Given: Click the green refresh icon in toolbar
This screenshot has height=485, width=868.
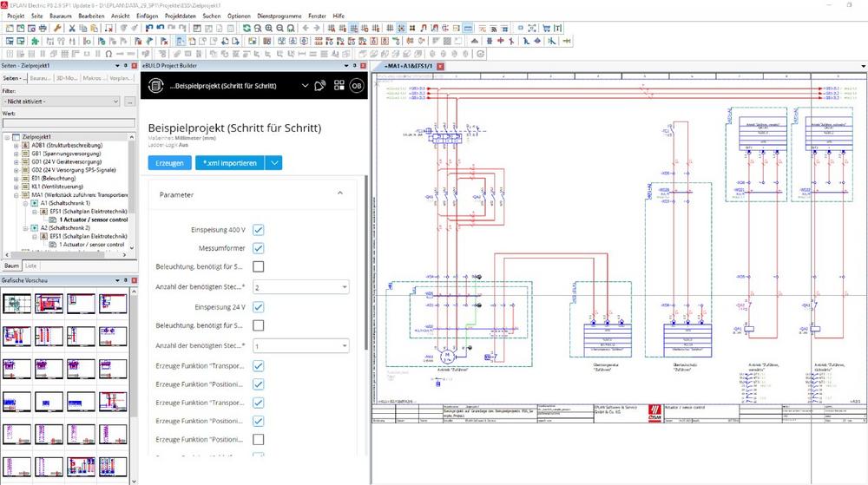Looking at the screenshot, I should click(x=247, y=28).
